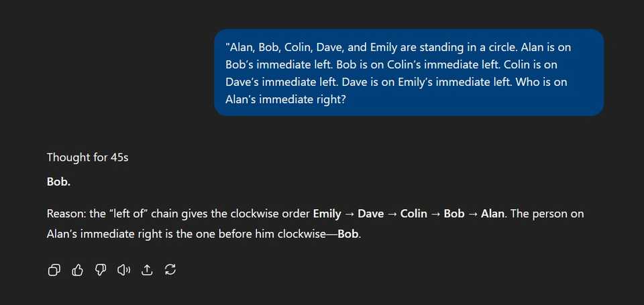
Task: Click bold "Dave" in the clockwise order chain
Action: [x=371, y=214]
